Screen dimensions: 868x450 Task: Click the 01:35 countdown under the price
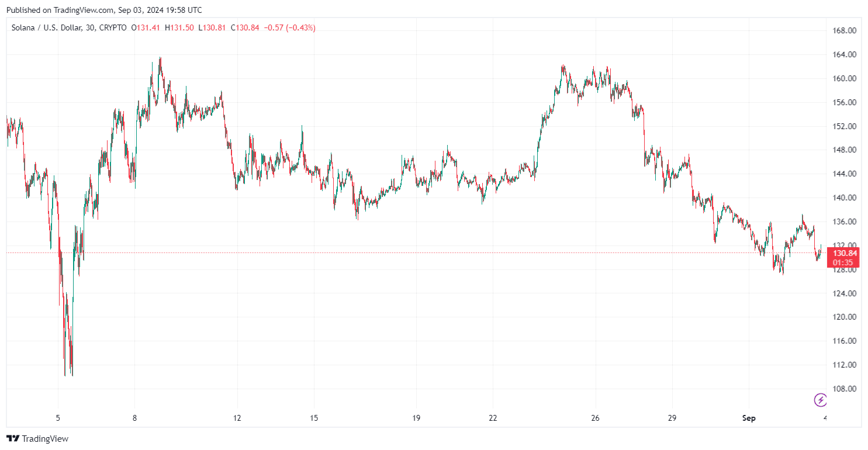tap(842, 262)
